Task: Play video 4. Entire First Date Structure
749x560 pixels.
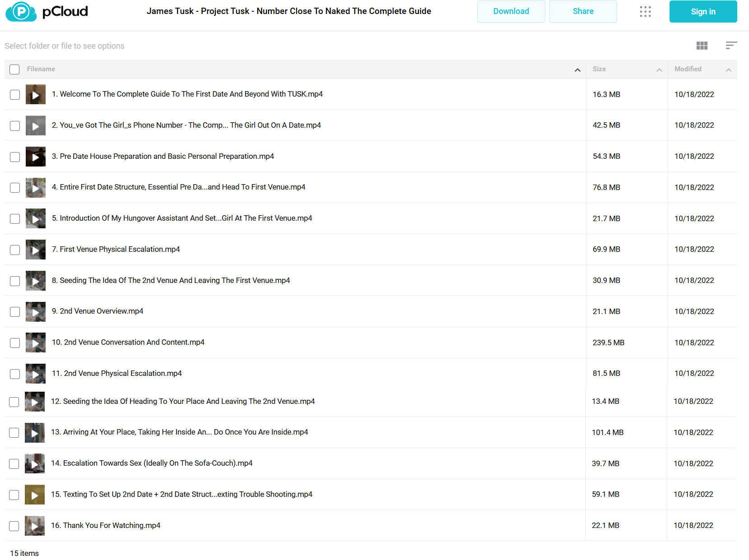Action: pos(36,188)
